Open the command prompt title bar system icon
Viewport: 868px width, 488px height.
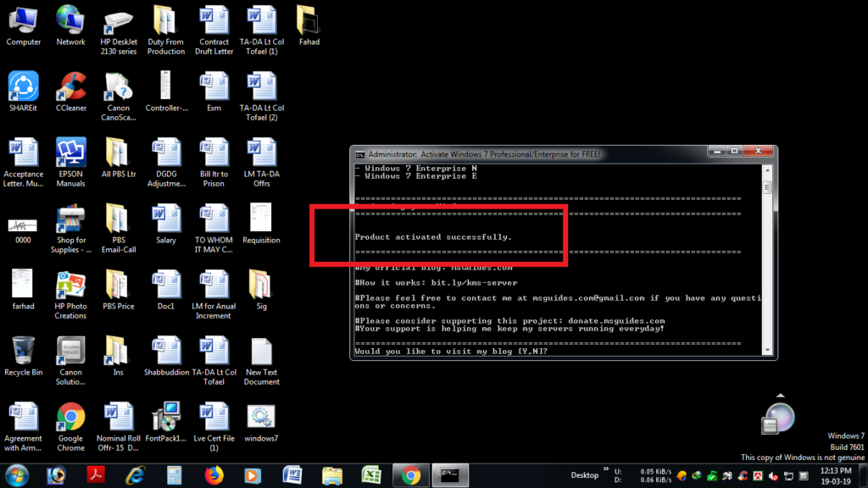click(x=359, y=154)
